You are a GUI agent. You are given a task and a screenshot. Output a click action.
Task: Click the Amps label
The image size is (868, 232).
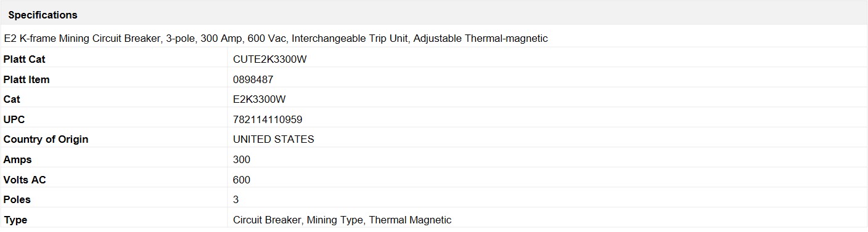[x=17, y=159]
